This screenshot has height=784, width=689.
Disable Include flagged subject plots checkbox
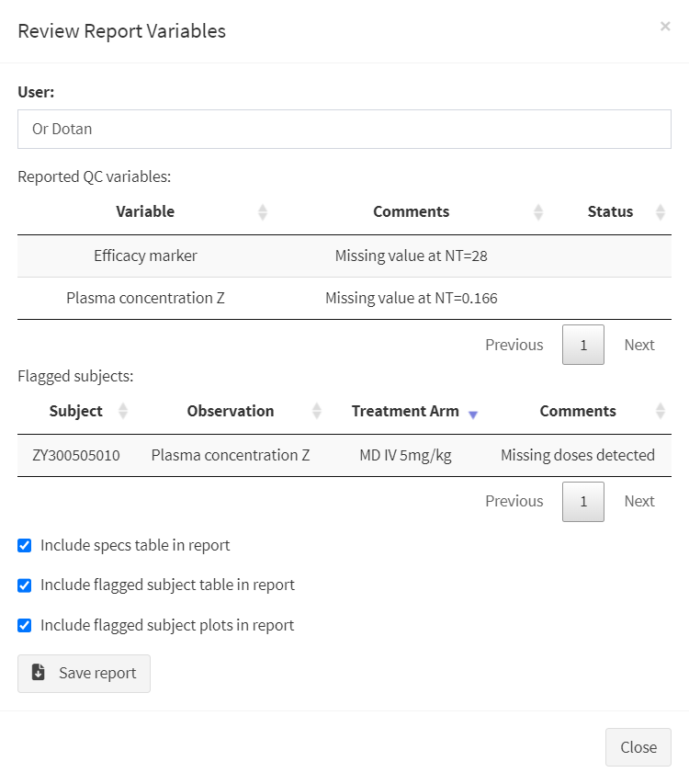pyautogui.click(x=25, y=626)
